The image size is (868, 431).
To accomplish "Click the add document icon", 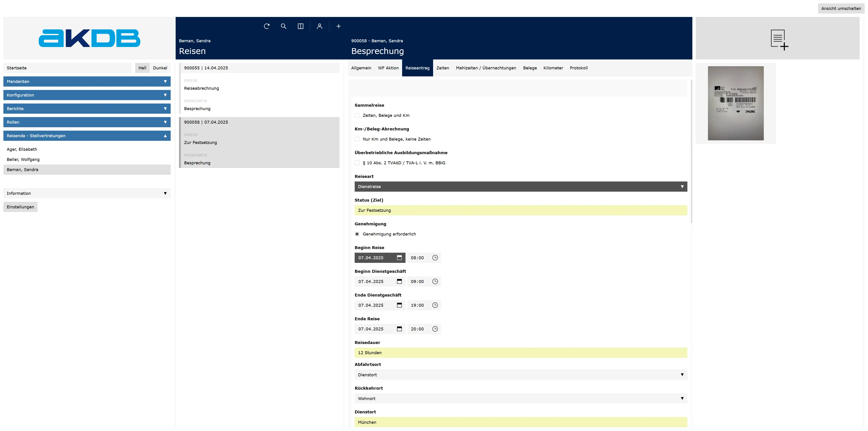I will (779, 40).
